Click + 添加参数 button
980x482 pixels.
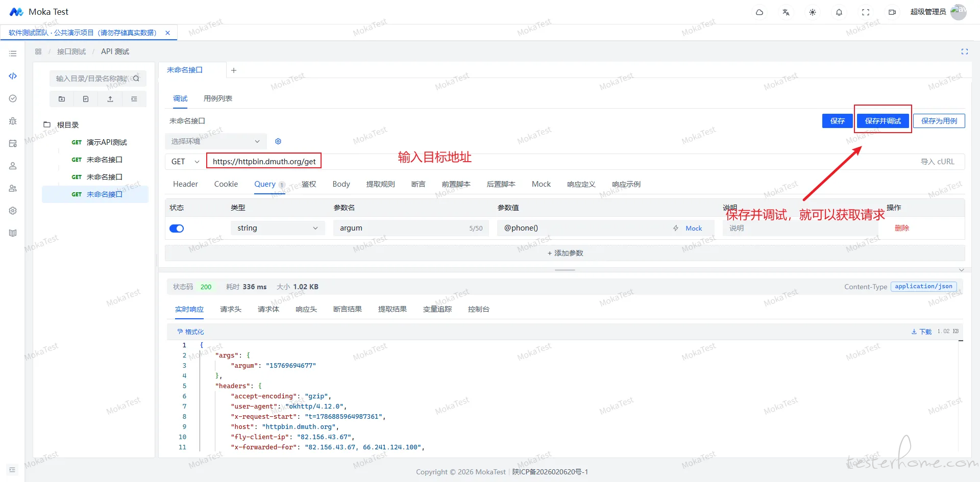565,253
